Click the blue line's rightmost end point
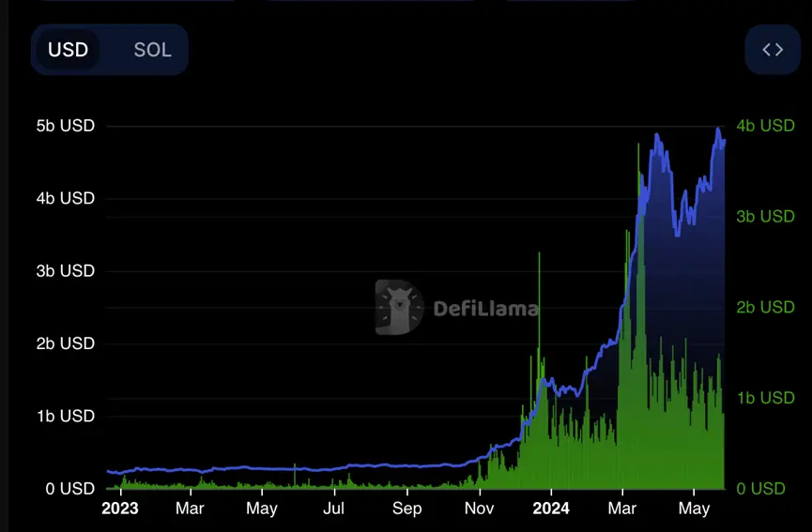The height and width of the screenshot is (532, 812). 724,142
